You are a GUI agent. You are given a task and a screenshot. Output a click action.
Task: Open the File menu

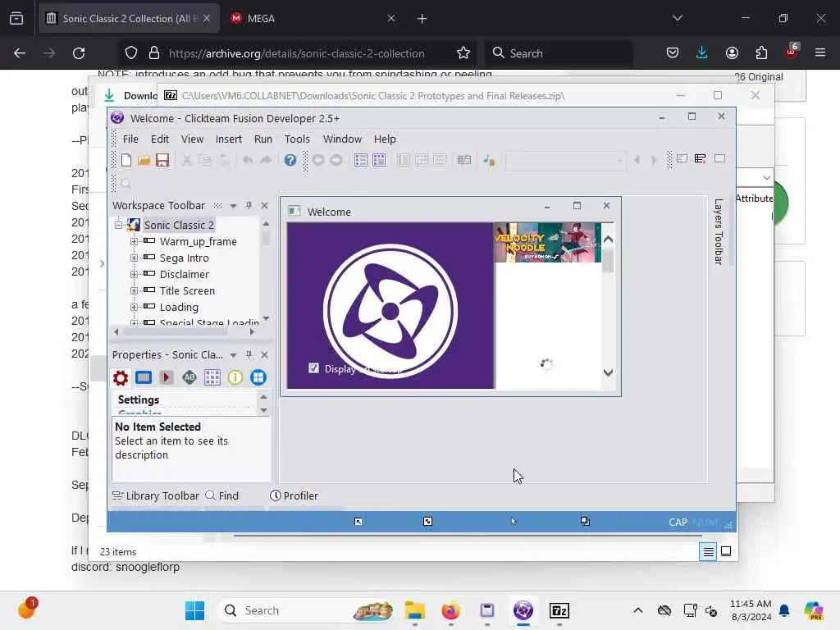(130, 139)
